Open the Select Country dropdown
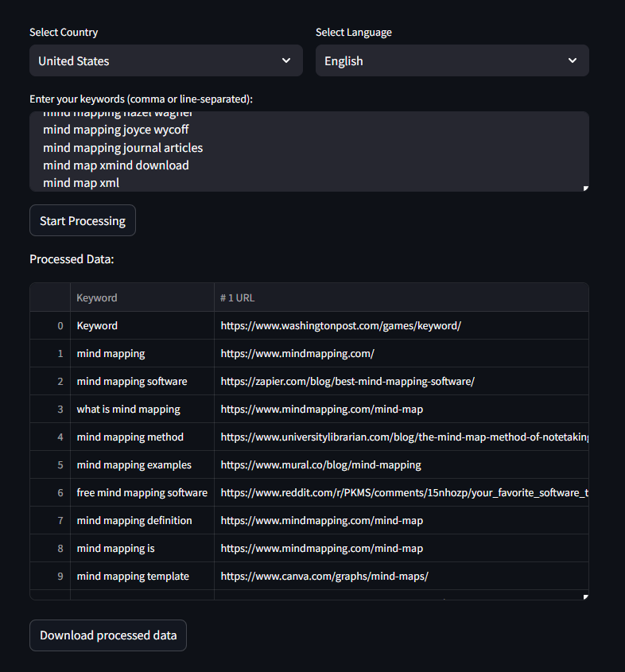This screenshot has height=672, width=625. (165, 61)
